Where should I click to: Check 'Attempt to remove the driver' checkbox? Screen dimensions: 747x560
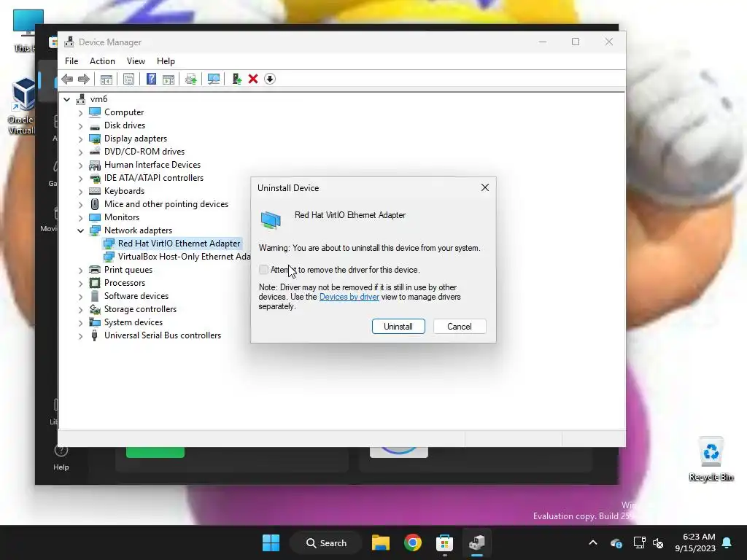pyautogui.click(x=263, y=270)
